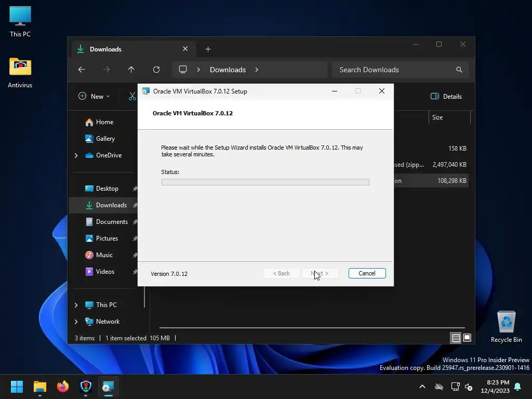Select the 2,497,040 KB zipped file row

tap(449, 165)
